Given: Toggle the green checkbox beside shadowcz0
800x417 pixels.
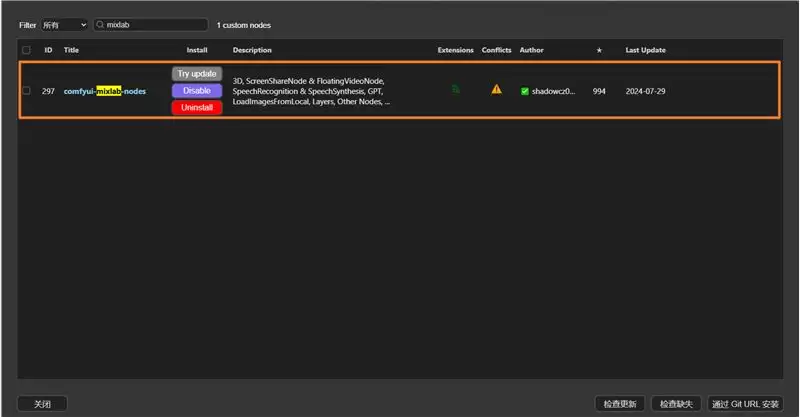Looking at the screenshot, I should pos(524,91).
